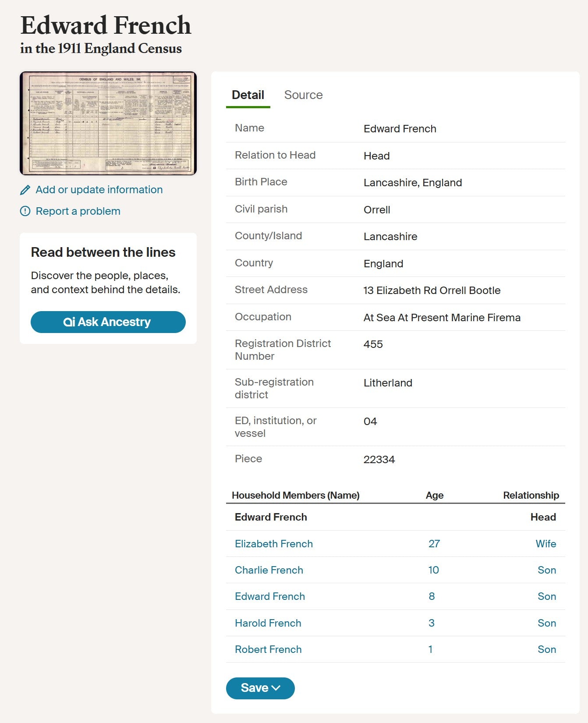Click the Relationship column header
The image size is (588, 723).
531,496
